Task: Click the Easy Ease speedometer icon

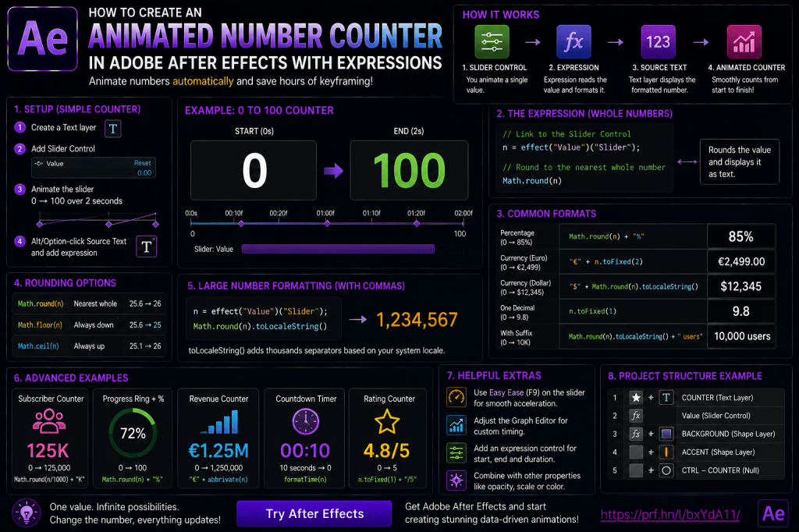Action: [x=456, y=397]
